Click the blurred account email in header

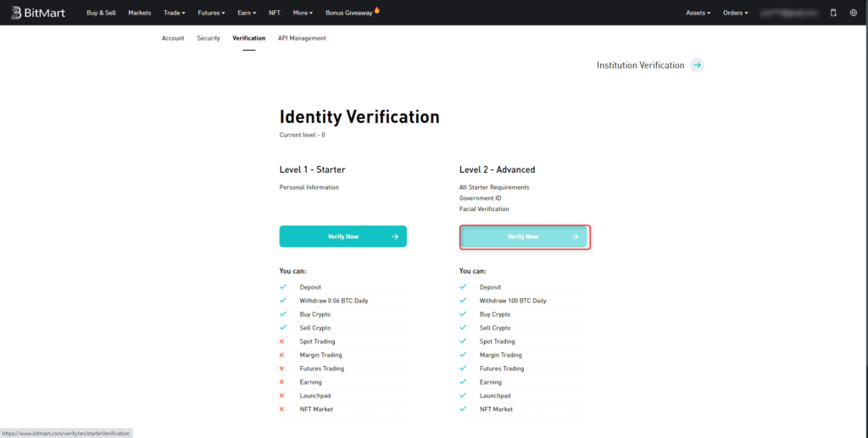(788, 13)
